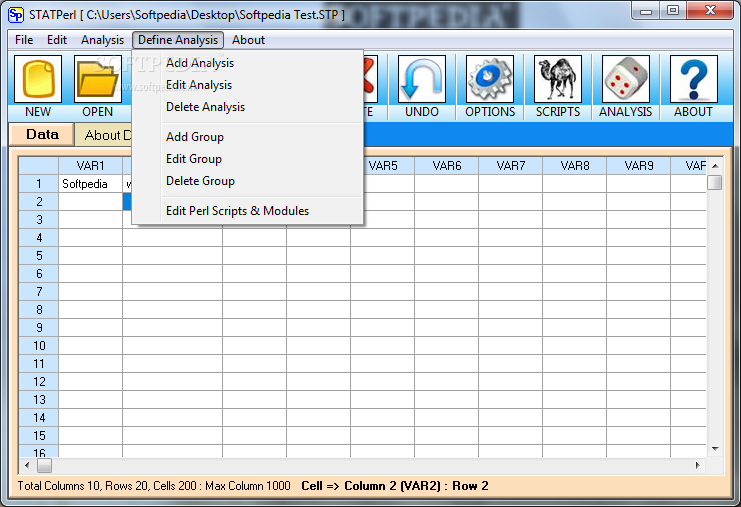Open the Analysis menu
Viewport: 741px width, 507px height.
pos(102,40)
